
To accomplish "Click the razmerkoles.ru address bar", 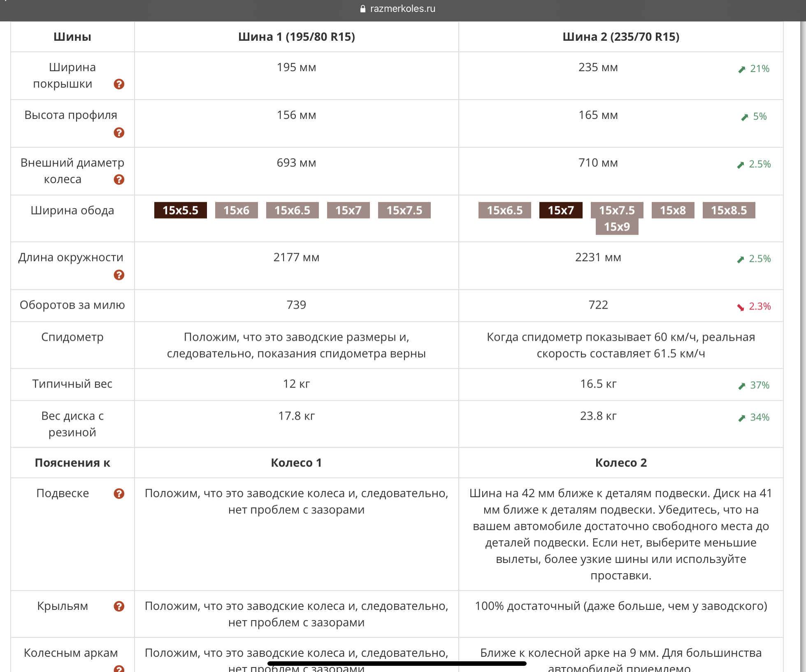I will pyautogui.click(x=397, y=9).
